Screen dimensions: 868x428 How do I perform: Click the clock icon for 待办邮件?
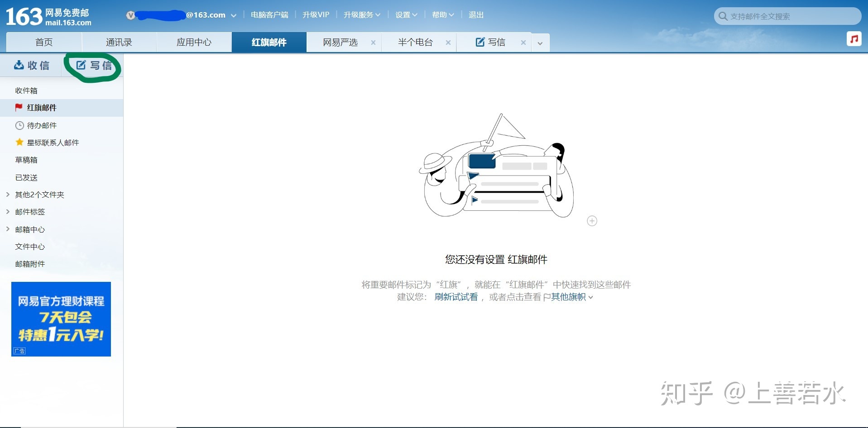point(19,125)
